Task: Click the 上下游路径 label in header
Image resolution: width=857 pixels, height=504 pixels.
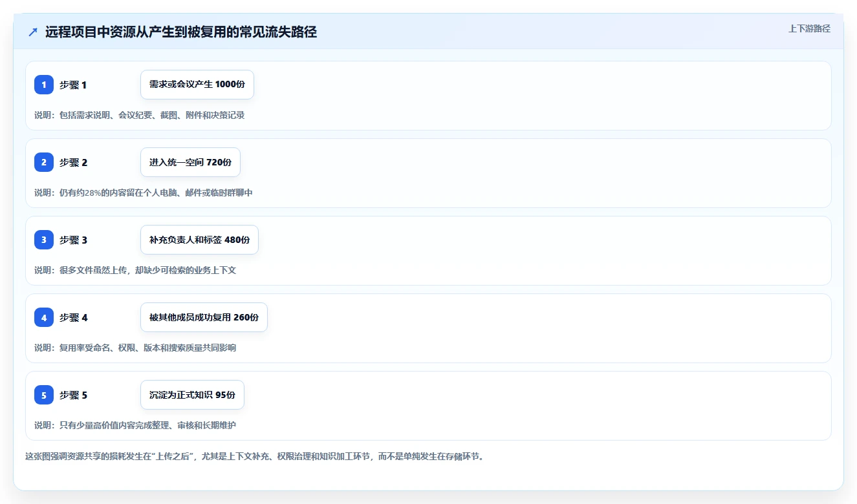Action: pos(809,28)
